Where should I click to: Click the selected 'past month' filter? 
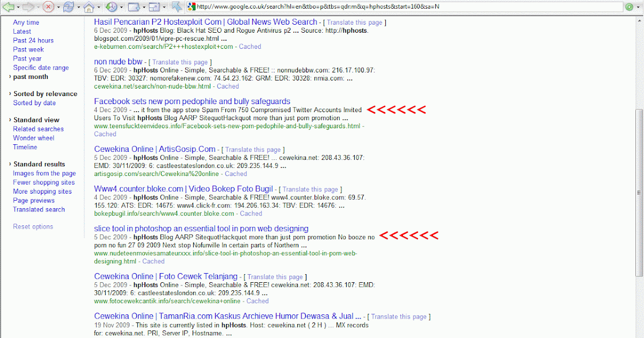pyautogui.click(x=31, y=77)
